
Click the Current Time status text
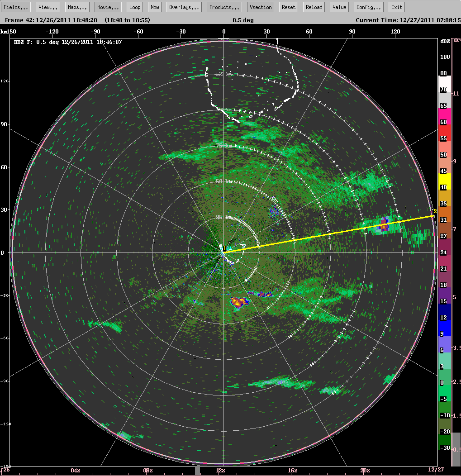click(x=408, y=20)
